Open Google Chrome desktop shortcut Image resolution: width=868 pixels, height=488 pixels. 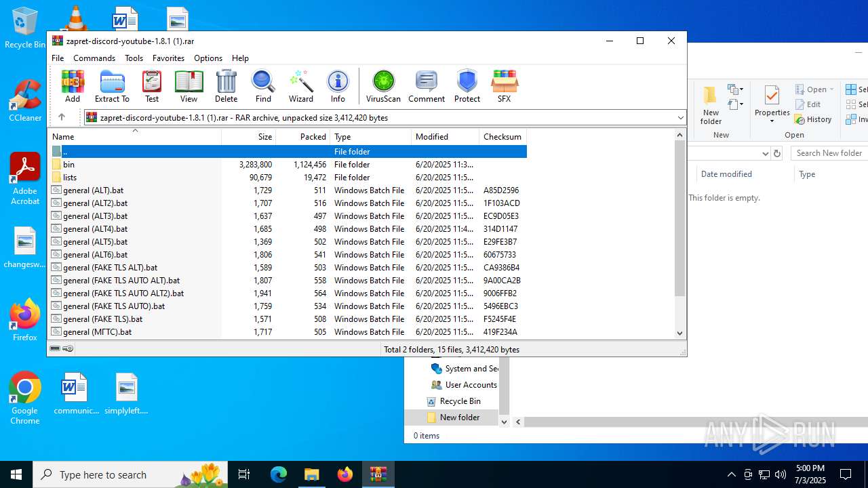(25, 399)
